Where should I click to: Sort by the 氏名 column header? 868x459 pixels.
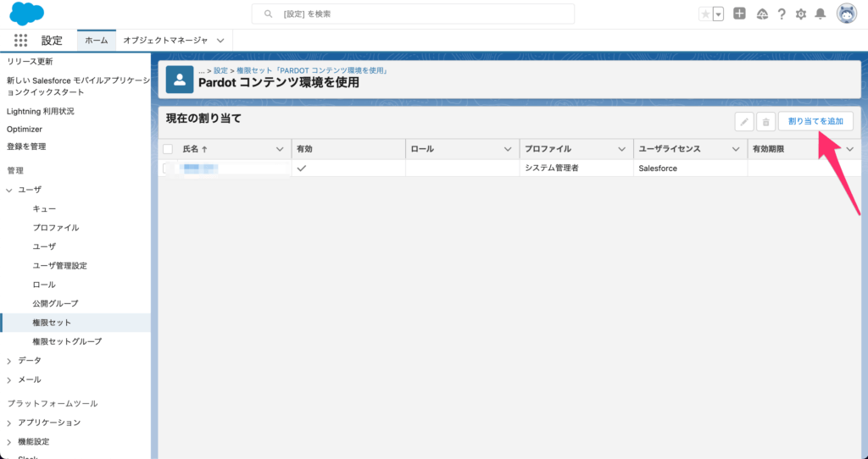[195, 149]
